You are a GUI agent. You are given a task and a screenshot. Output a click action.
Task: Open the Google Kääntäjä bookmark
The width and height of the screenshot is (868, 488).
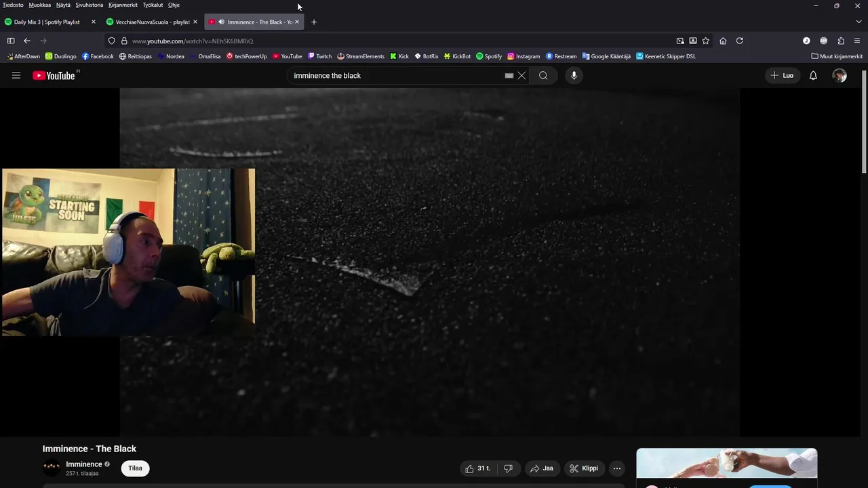(606, 56)
